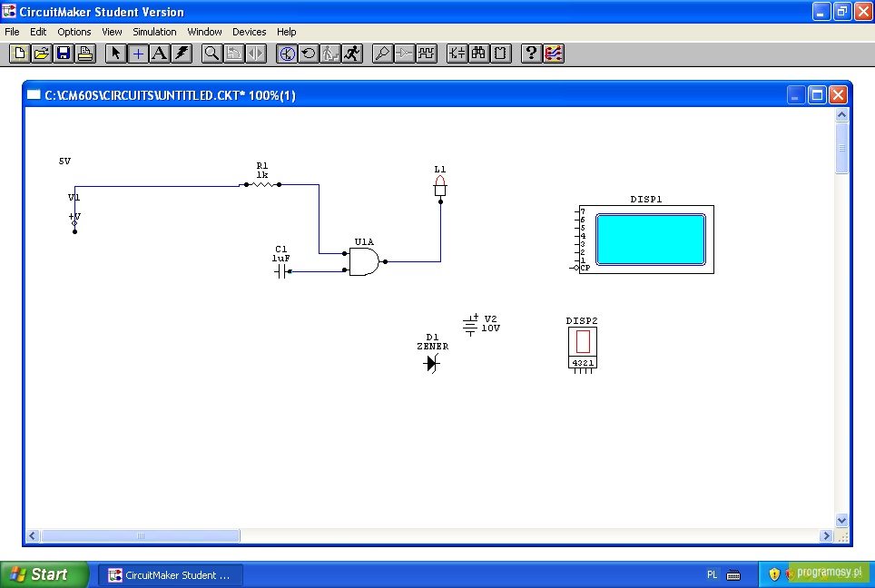
Task: Click the Reset simulation icon
Action: [309, 54]
